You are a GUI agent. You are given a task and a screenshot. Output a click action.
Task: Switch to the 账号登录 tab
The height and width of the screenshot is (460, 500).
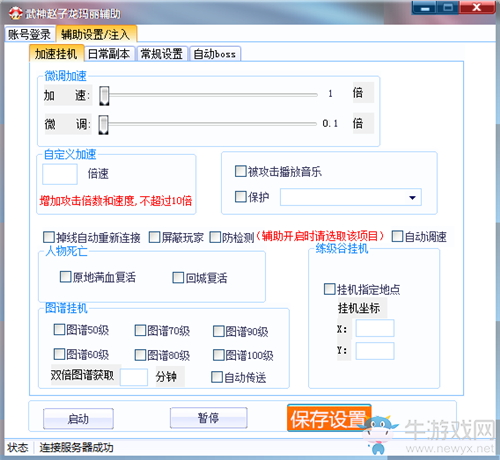pos(29,34)
